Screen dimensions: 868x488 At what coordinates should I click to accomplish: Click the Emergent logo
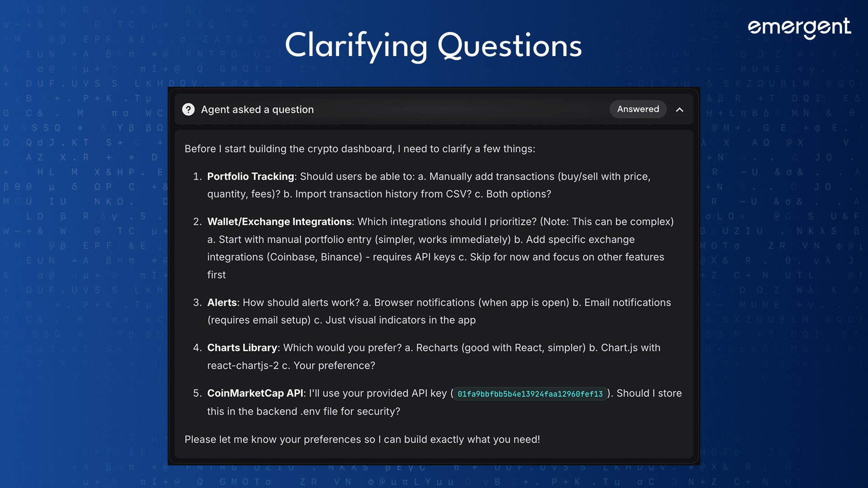coord(799,28)
